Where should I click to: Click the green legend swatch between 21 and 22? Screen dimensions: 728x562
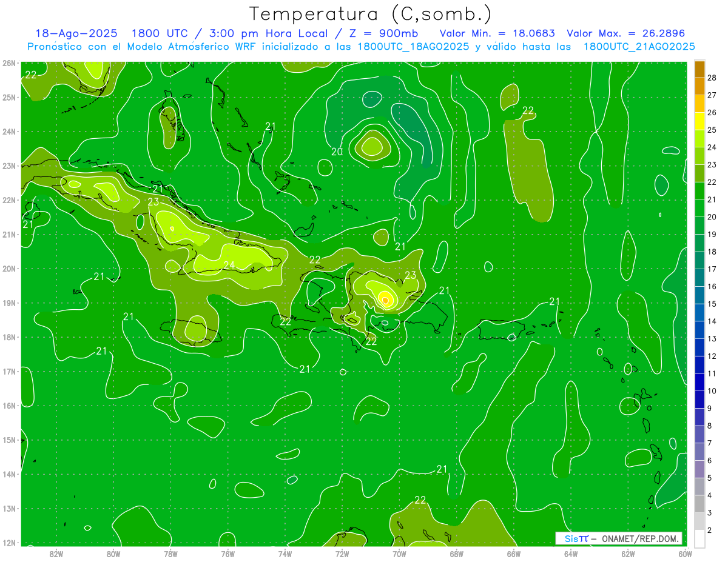(699, 191)
